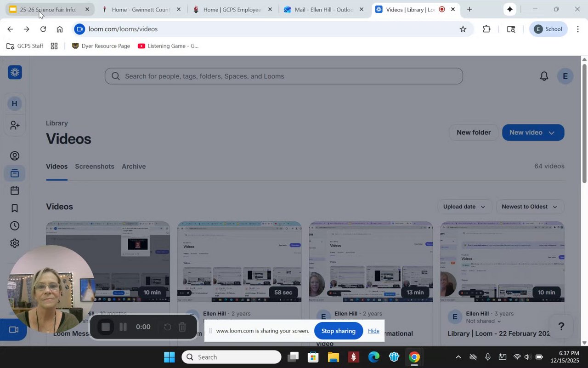The image size is (588, 368).
Task: Open Gemini sparkle button in title bar
Action: (509, 9)
